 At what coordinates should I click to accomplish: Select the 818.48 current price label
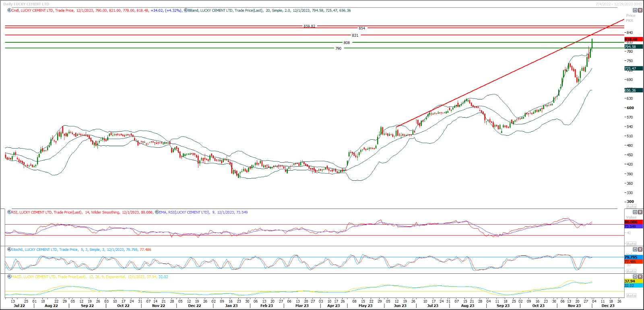click(631, 39)
